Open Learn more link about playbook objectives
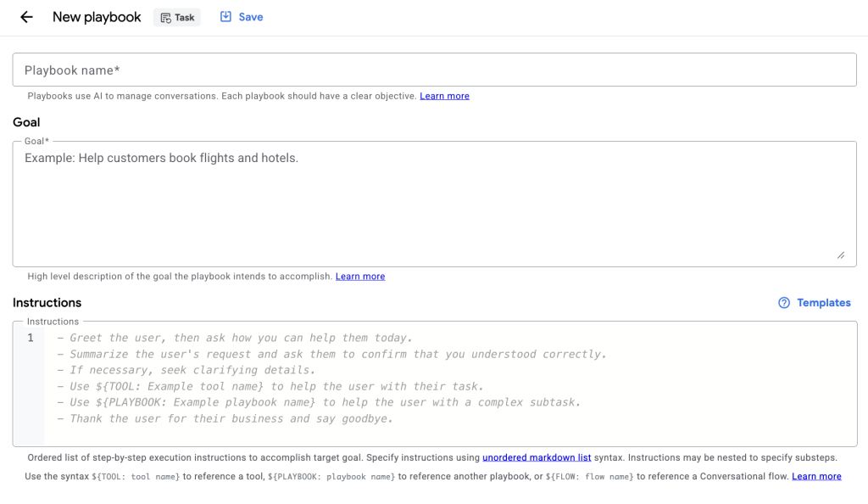868x504 pixels. tap(444, 96)
